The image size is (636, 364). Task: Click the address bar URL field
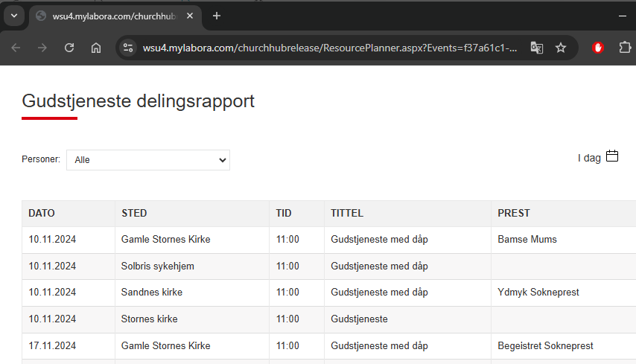[328, 48]
